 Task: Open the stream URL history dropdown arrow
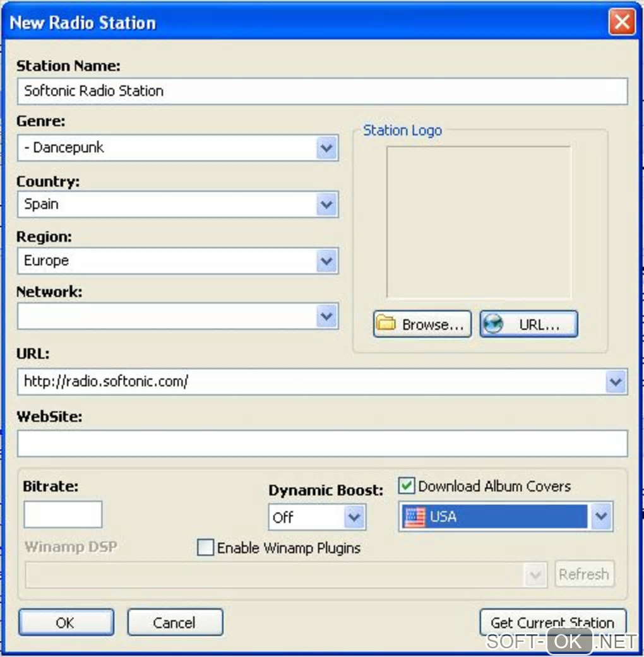pyautogui.click(x=616, y=382)
